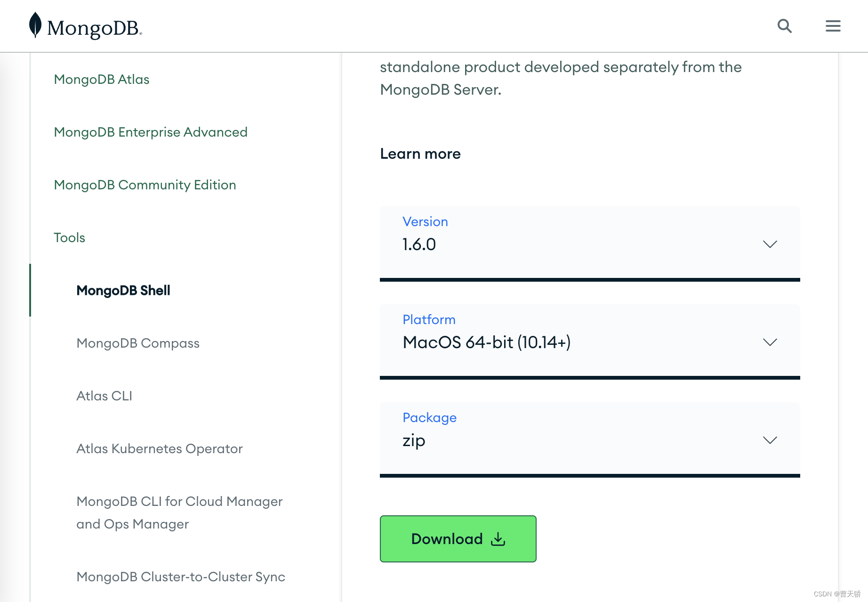
Task: Open MongoDB Enterprise Advanced section
Action: click(151, 132)
